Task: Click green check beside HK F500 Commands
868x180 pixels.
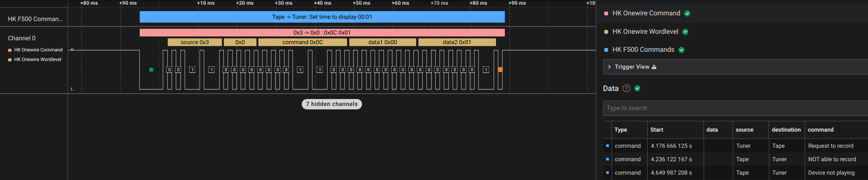Action: 681,50
